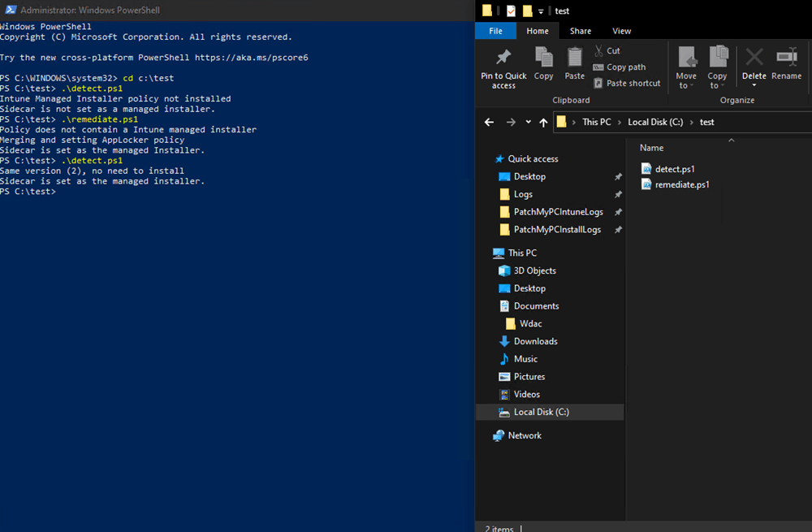Open Pictures in the navigation pane
This screenshot has height=532, width=812.
tap(529, 376)
